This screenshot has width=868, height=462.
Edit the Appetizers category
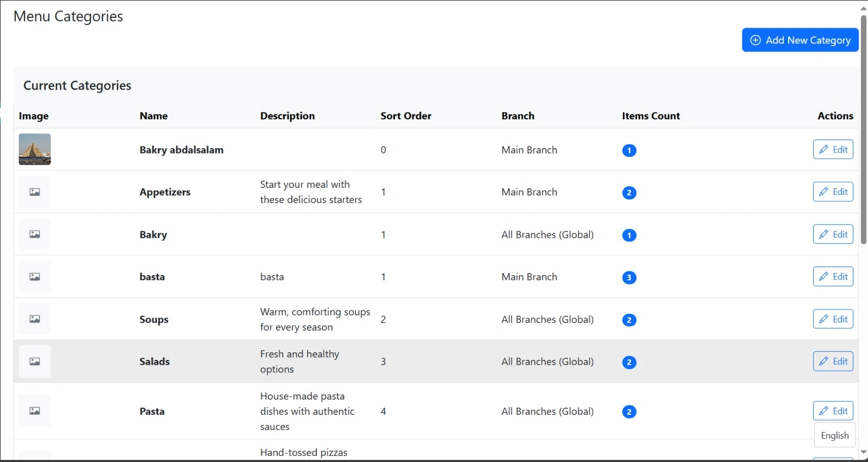[833, 192]
